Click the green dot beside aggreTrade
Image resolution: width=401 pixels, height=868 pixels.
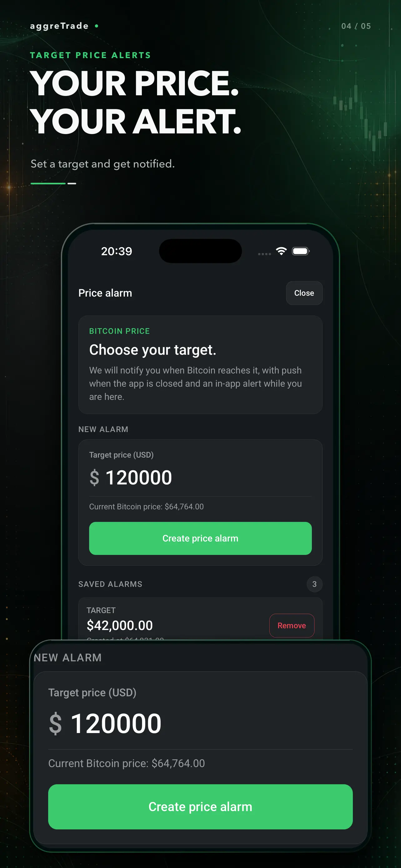(x=97, y=26)
